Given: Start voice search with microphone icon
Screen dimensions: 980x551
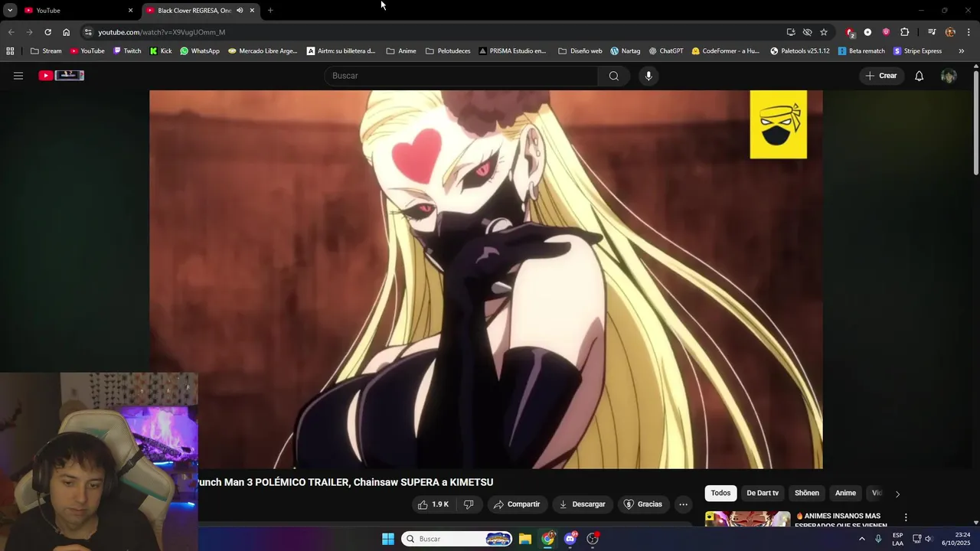Looking at the screenshot, I should [x=648, y=76].
